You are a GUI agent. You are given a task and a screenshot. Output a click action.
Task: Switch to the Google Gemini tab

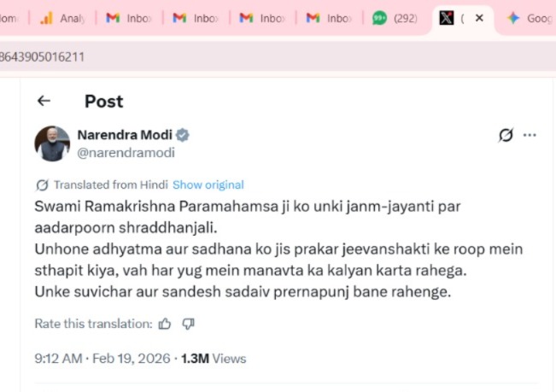coord(530,18)
